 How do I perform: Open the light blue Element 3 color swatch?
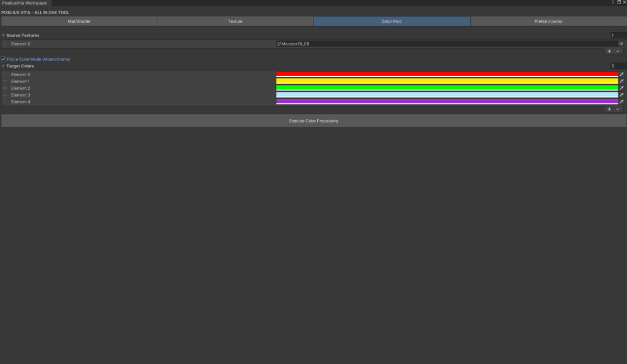pos(447,95)
